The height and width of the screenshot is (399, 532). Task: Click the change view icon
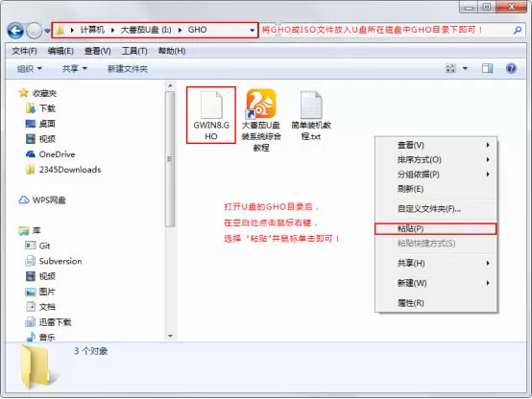[450, 68]
